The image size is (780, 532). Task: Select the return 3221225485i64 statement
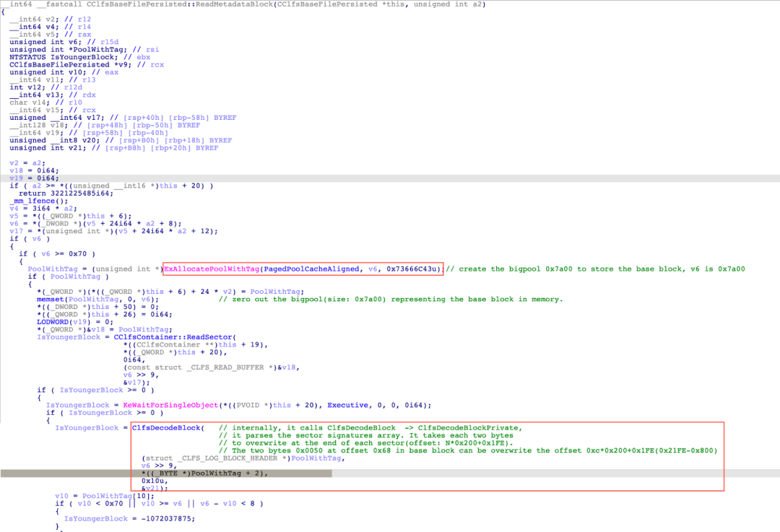(65, 193)
